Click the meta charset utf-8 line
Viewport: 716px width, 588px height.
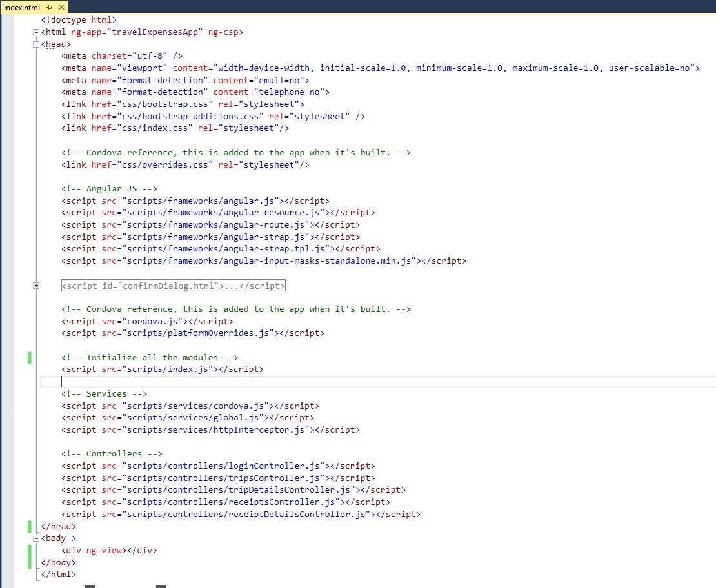tap(122, 55)
